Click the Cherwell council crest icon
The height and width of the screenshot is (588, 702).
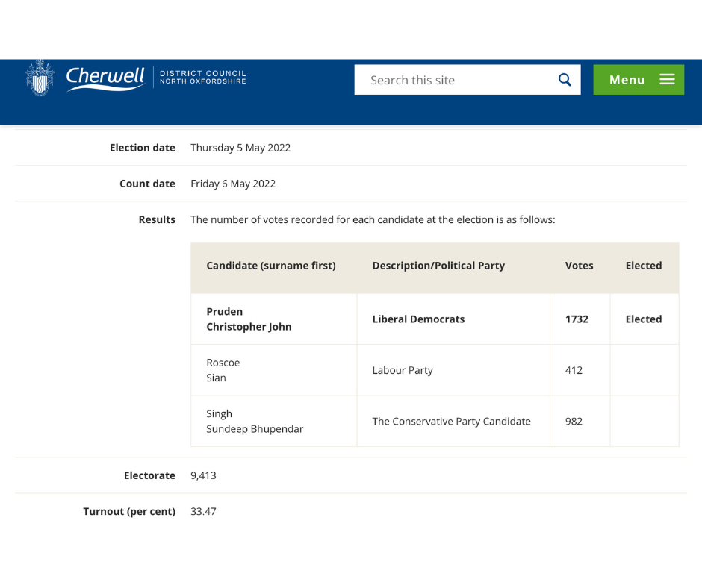(x=40, y=78)
